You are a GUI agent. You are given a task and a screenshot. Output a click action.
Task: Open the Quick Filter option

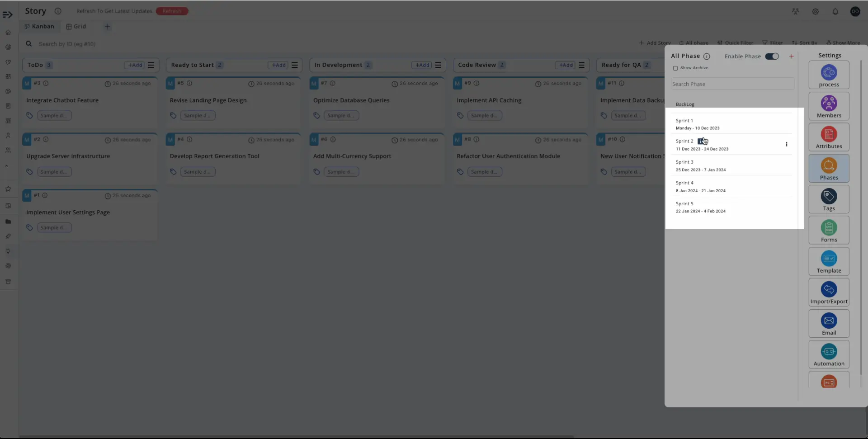point(735,43)
